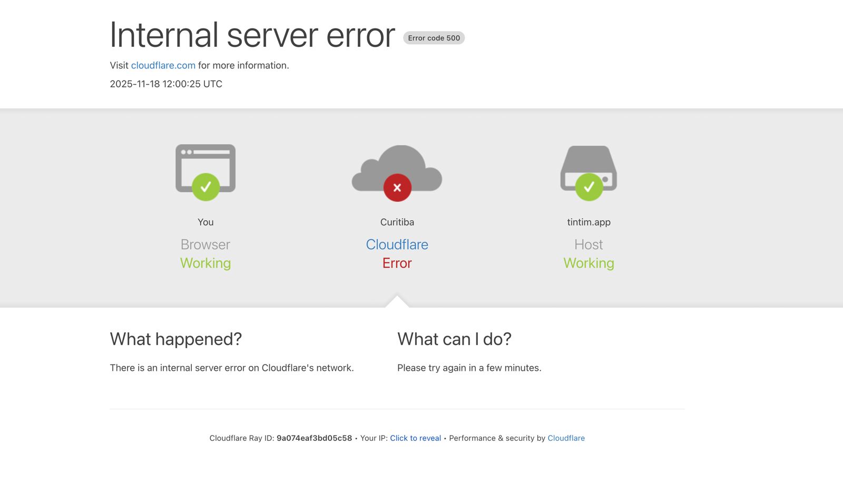Reveal your IP with Click to reveal

point(415,438)
